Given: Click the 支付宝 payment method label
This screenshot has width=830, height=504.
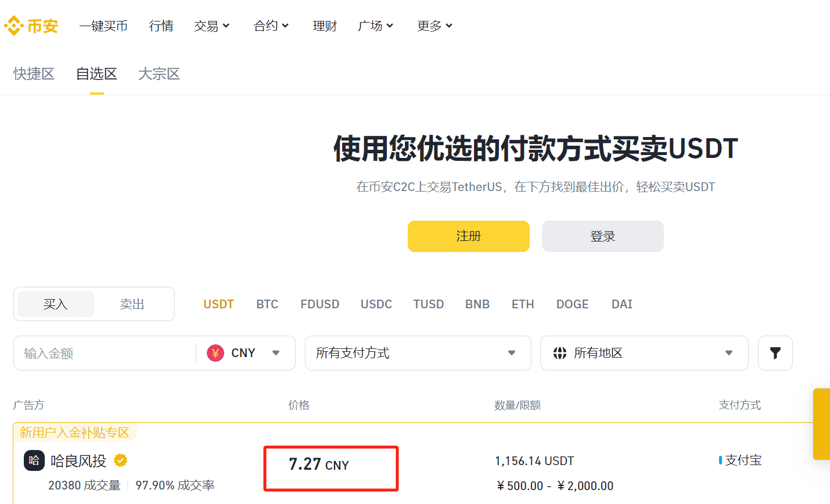Looking at the screenshot, I should point(743,460).
